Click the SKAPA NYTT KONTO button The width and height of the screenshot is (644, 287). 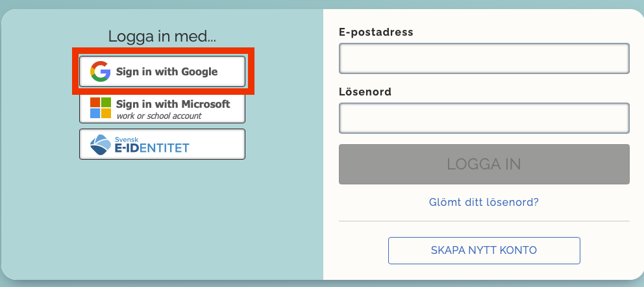tap(484, 250)
